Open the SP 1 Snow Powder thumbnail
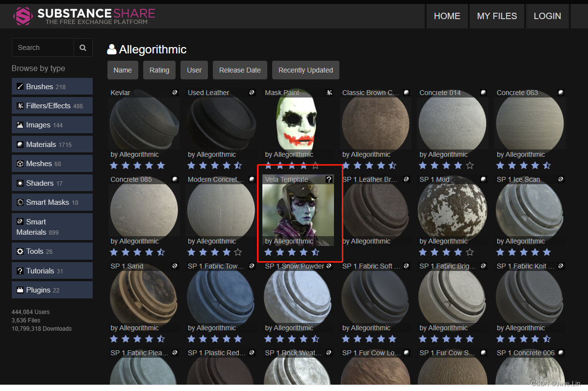The width and height of the screenshot is (588, 391). pos(298,296)
